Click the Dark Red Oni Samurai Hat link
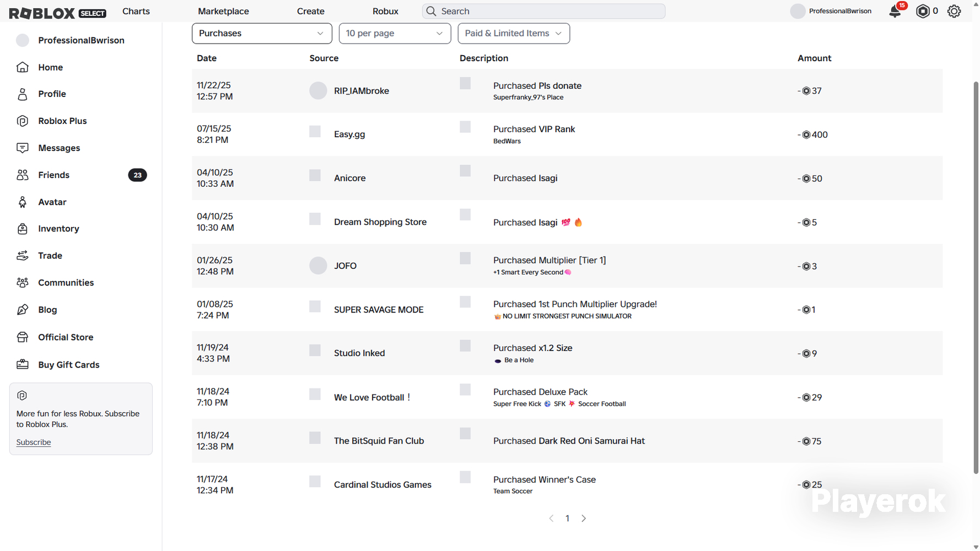This screenshot has height=551, width=980. coord(591,441)
